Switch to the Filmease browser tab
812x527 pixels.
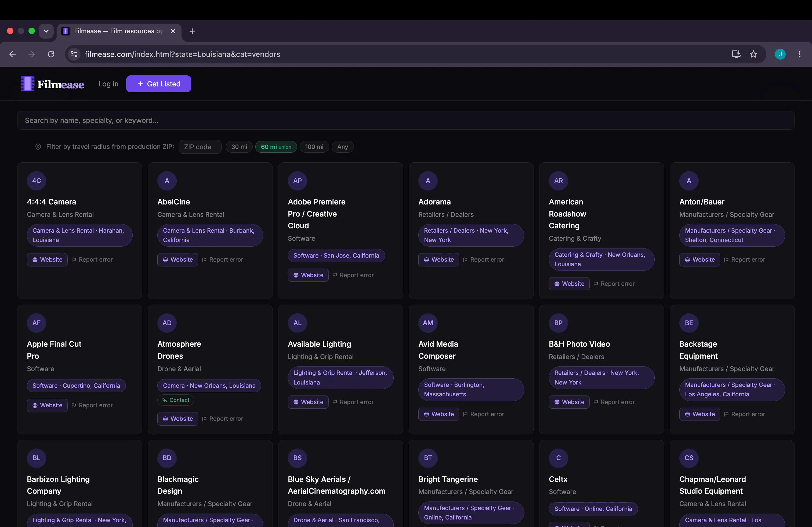pyautogui.click(x=119, y=31)
